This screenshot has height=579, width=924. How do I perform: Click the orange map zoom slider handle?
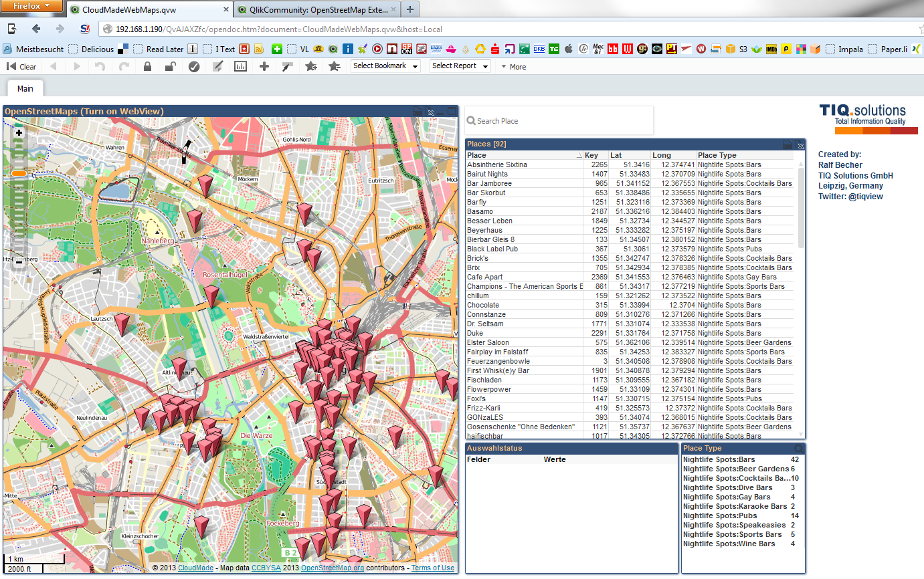click(19, 174)
